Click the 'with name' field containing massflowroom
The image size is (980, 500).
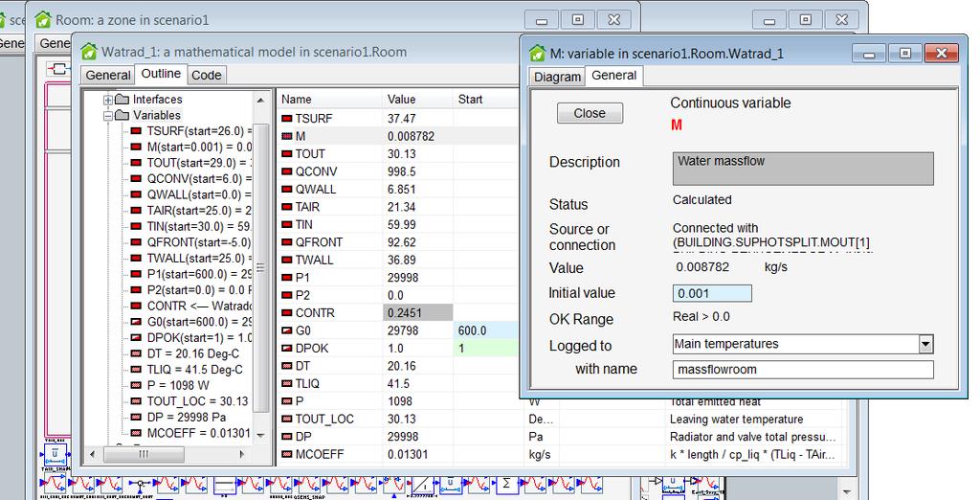[803, 369]
